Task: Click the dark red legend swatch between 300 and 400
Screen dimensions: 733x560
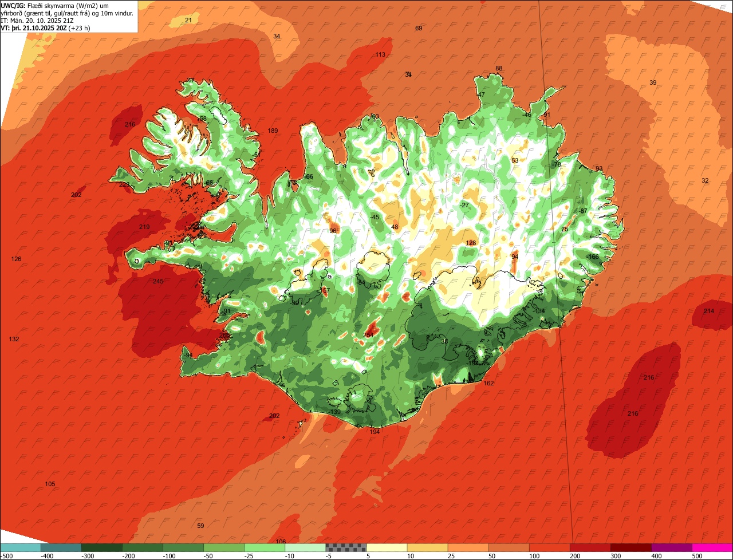Action: click(631, 547)
